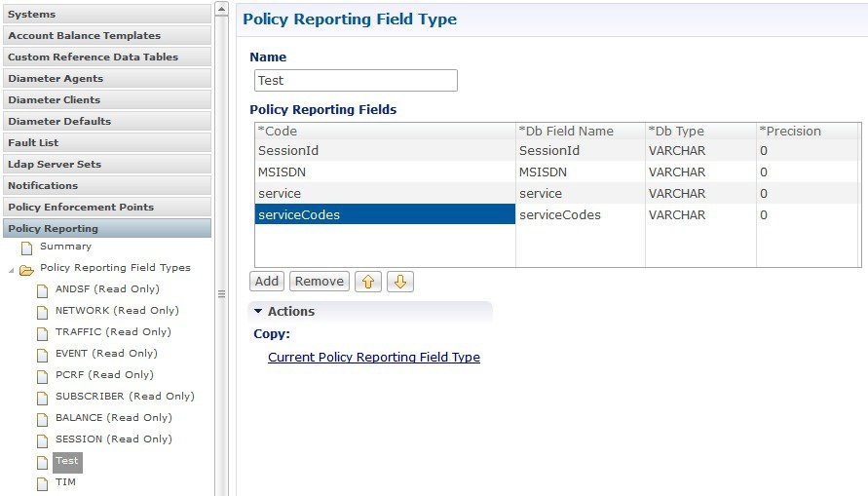868x496 pixels.
Task: Click the PCRF (Read Only) document icon
Action: (x=42, y=376)
